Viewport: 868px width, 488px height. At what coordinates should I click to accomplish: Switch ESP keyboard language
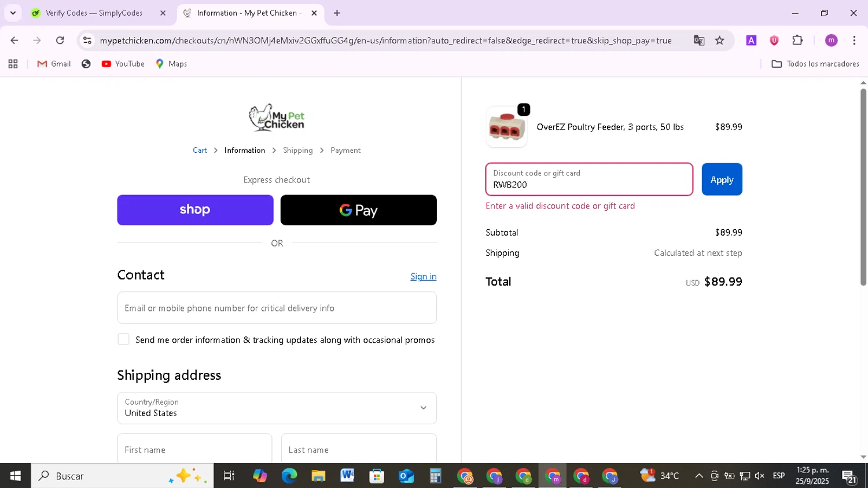point(779,476)
